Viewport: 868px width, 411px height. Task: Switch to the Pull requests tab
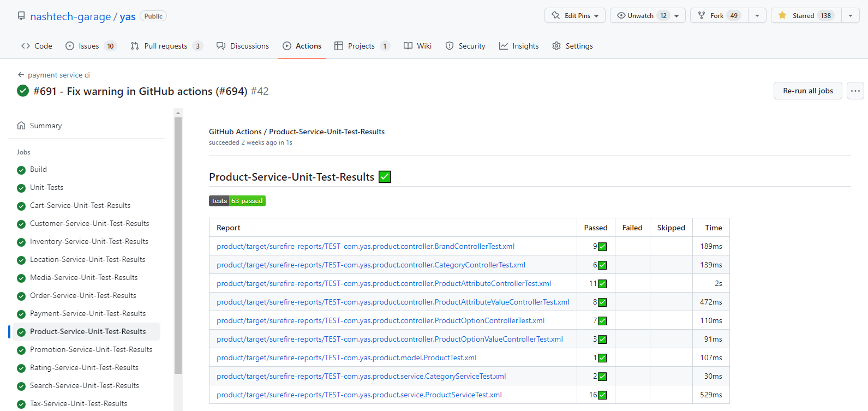pyautogui.click(x=166, y=46)
